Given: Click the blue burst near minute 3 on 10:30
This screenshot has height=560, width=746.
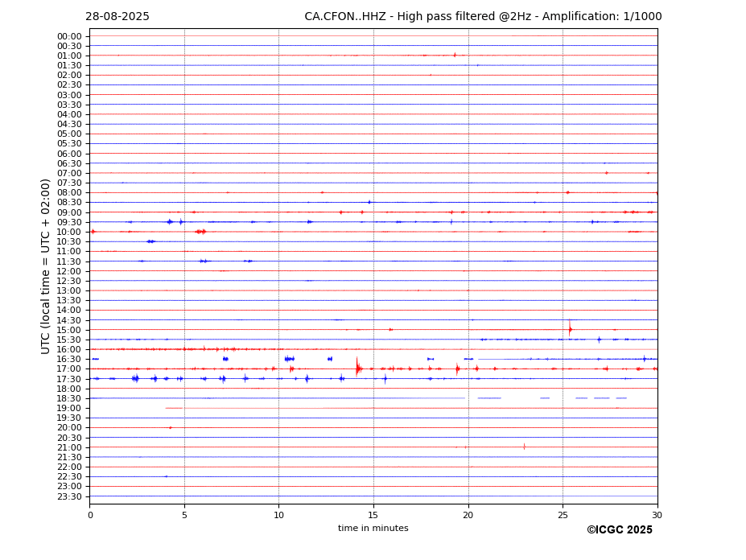Looking at the screenshot, I should coord(150,241).
